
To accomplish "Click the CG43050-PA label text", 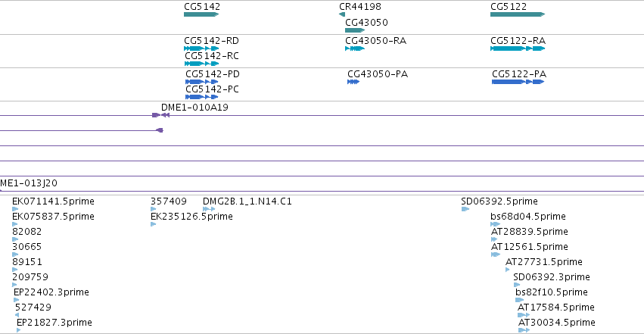I will click(378, 74).
